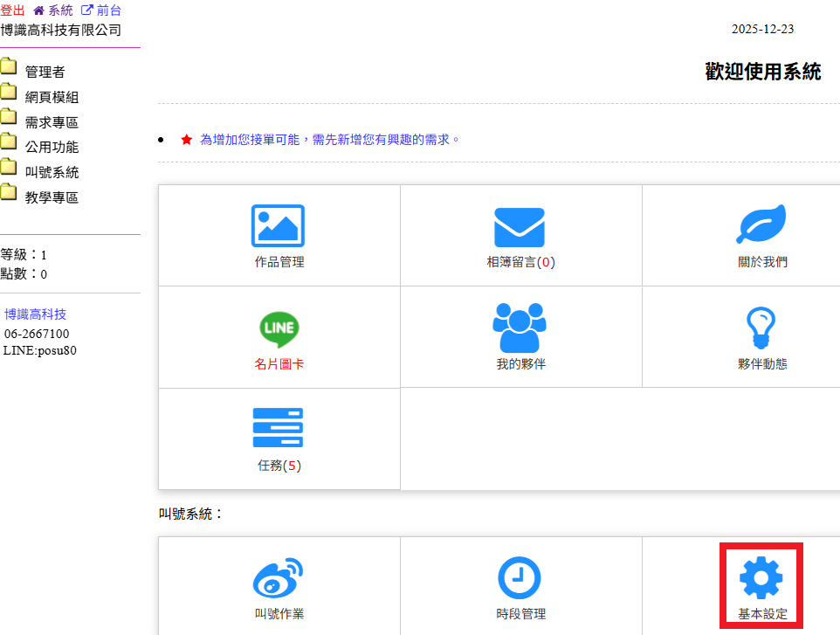
Task: Click the 博識高科技 contact link
Action: coord(36,314)
